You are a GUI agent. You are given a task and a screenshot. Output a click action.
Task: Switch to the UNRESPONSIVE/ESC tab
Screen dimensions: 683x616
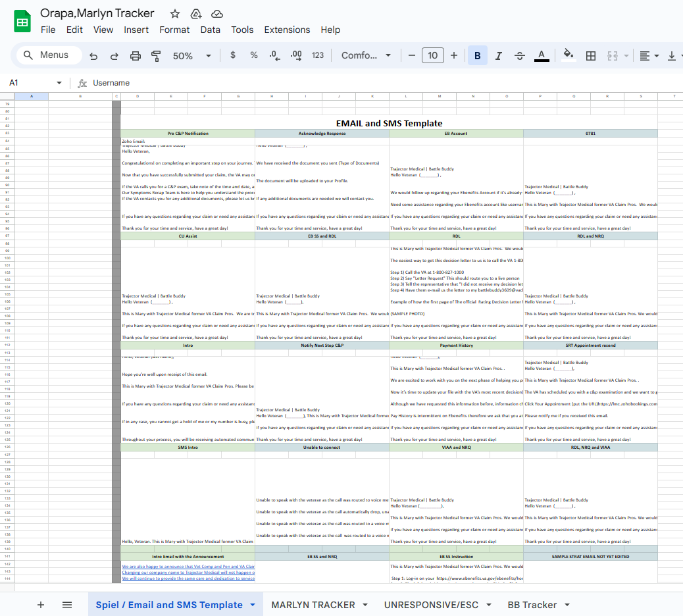click(431, 605)
